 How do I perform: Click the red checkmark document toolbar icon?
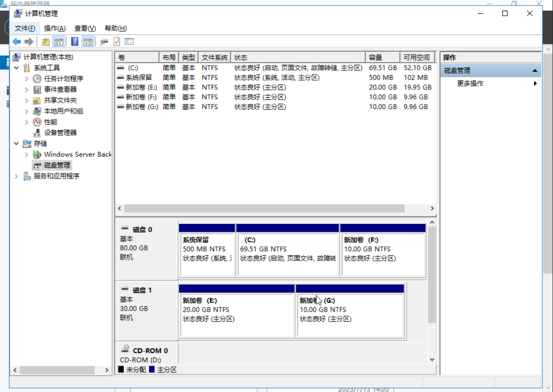click(x=117, y=42)
